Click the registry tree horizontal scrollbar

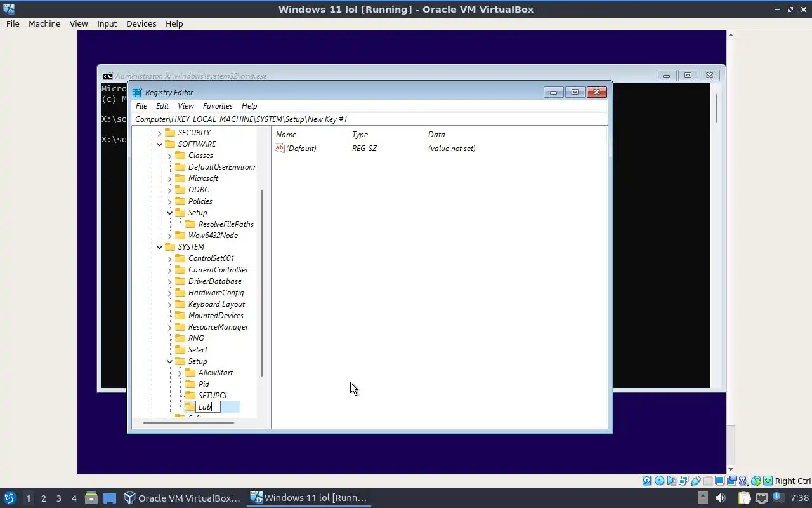(x=188, y=423)
